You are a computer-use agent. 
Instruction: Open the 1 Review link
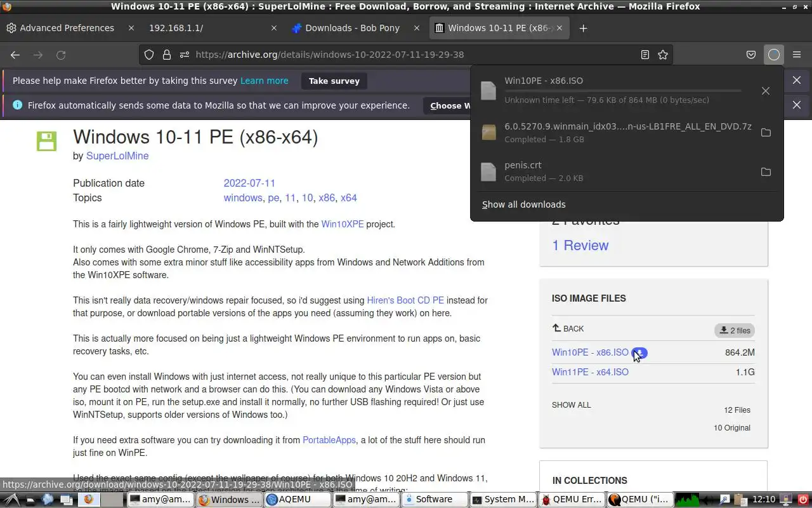point(580,246)
